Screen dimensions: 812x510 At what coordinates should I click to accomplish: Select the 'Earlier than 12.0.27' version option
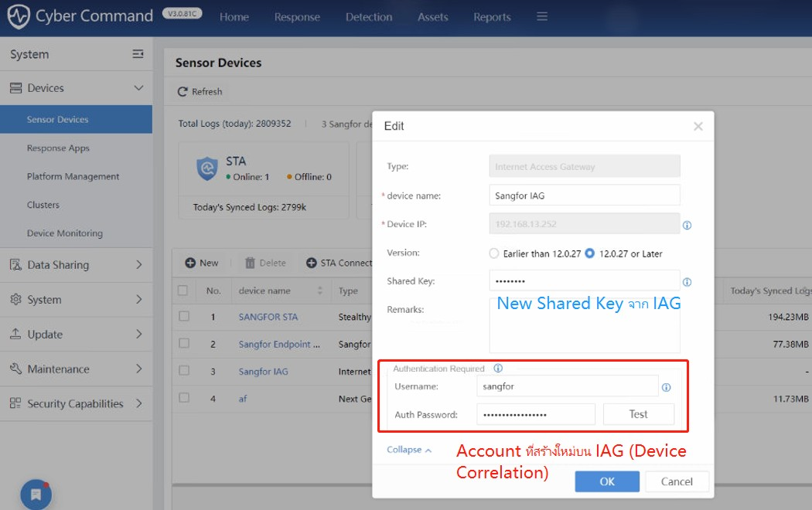(x=494, y=253)
